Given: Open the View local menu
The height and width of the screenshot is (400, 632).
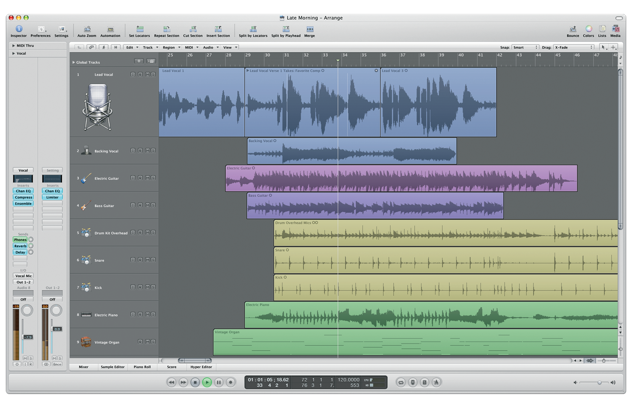Looking at the screenshot, I should (230, 48).
